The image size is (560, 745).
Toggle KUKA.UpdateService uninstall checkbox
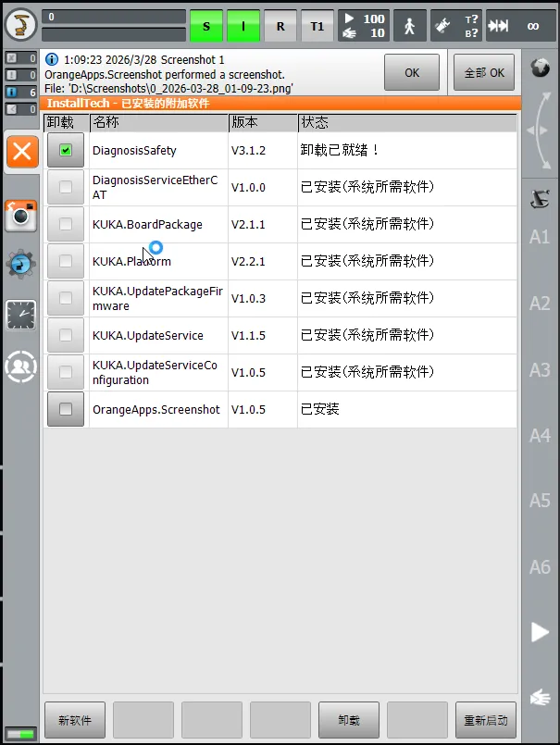click(x=66, y=335)
